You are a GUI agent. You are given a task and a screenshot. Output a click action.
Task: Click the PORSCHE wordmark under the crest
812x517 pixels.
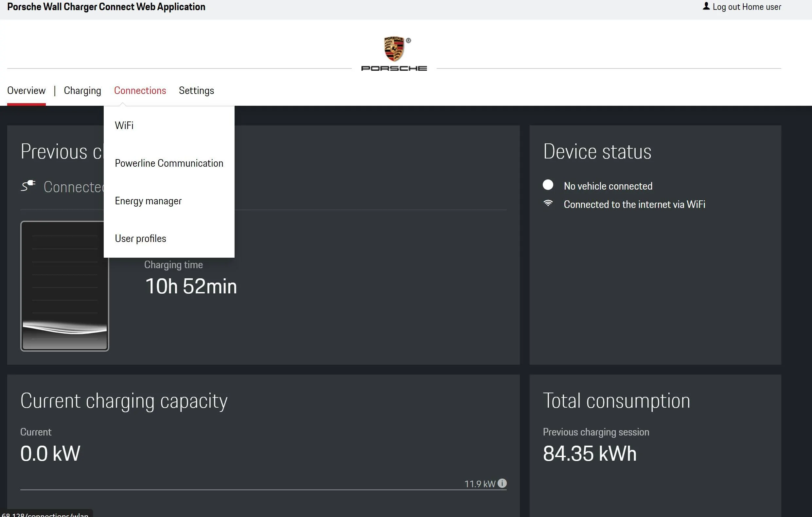[x=394, y=68]
